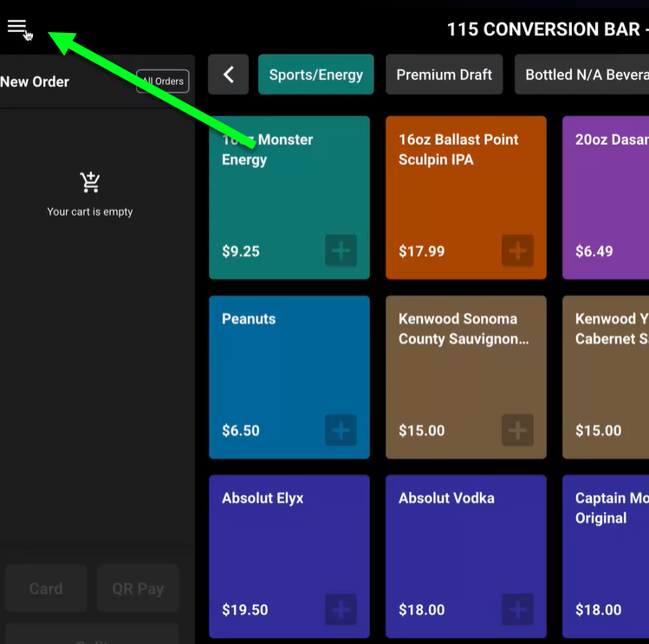
Task: Add Absolut Elyx with the plus icon
Action: pos(341,609)
